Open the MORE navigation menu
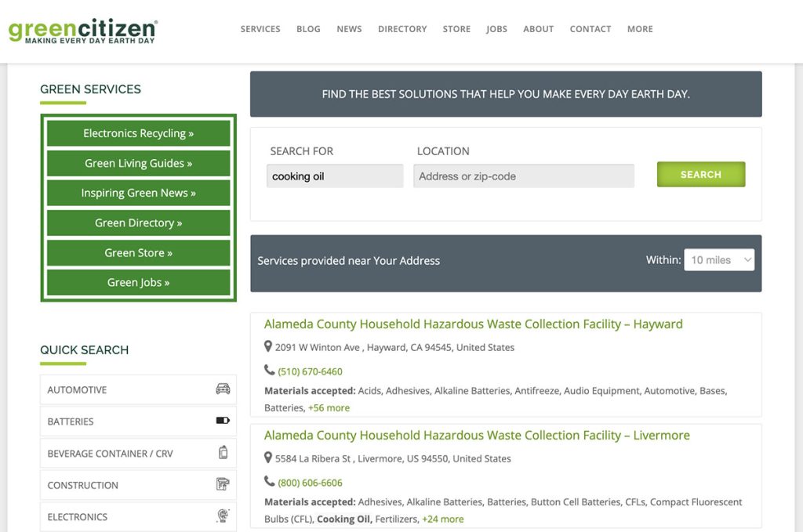803x532 pixels. pos(639,29)
